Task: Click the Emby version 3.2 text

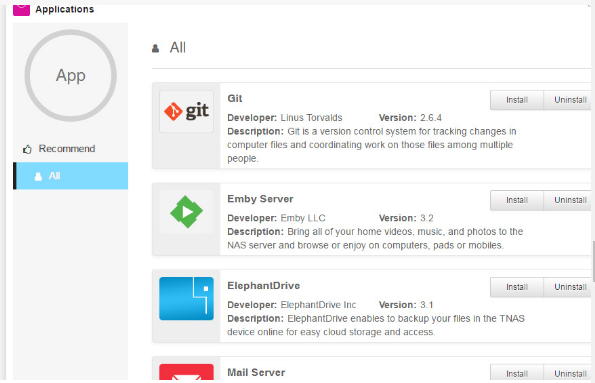Action: 427,218
